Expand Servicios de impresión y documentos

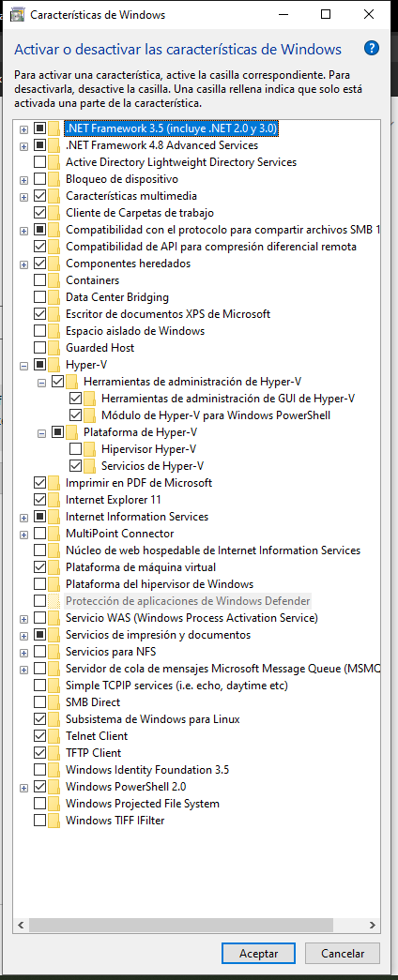(23, 636)
